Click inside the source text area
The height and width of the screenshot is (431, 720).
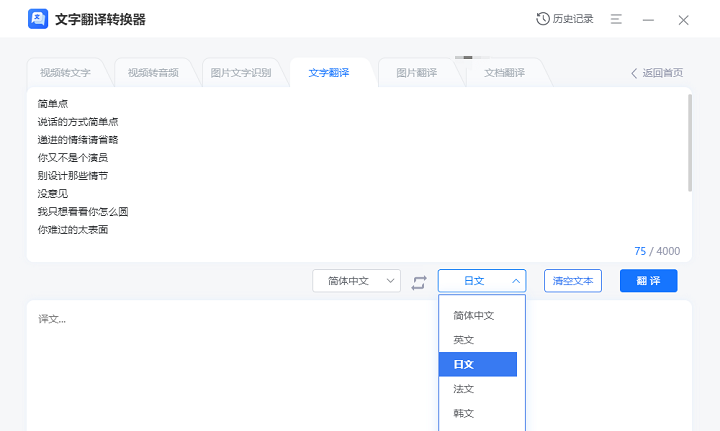(358, 174)
